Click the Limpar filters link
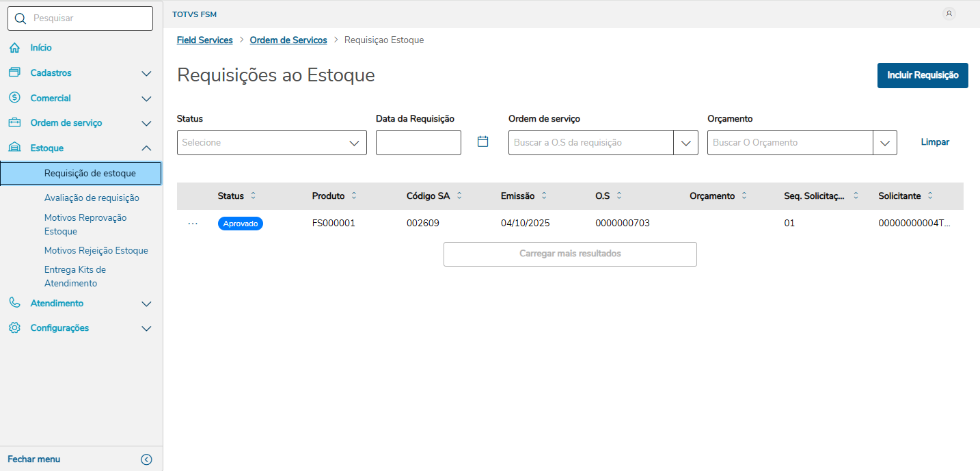The width and height of the screenshot is (980, 471). (x=935, y=142)
